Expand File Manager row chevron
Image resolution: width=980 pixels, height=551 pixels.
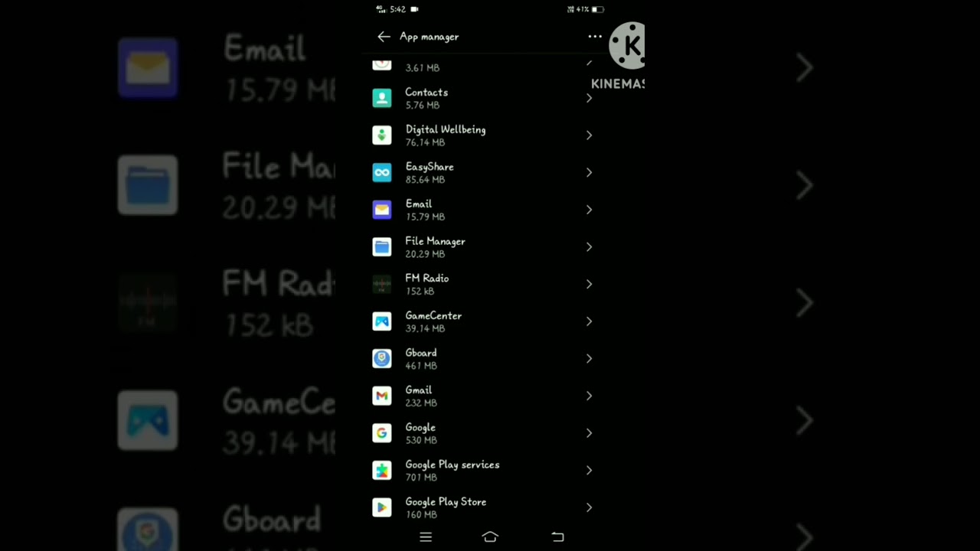click(x=589, y=247)
